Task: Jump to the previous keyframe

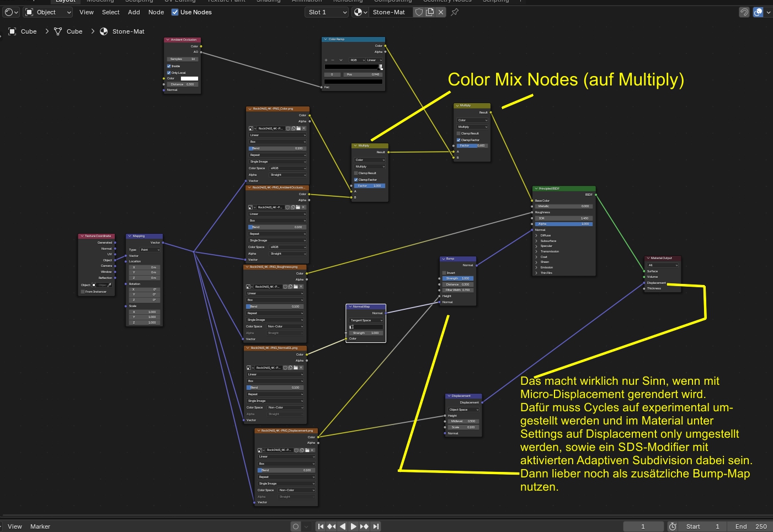Action: pyautogui.click(x=332, y=526)
